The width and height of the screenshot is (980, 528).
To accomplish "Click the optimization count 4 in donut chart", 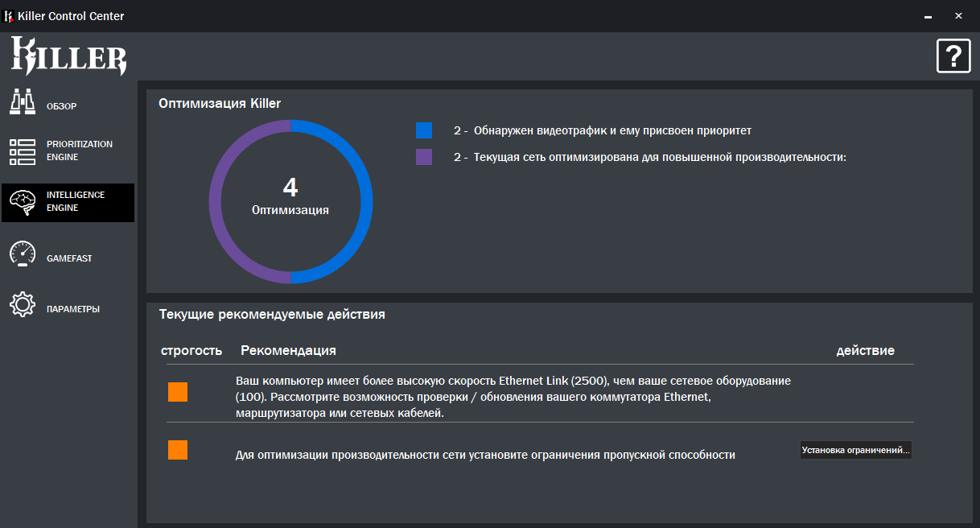I will 290,188.
